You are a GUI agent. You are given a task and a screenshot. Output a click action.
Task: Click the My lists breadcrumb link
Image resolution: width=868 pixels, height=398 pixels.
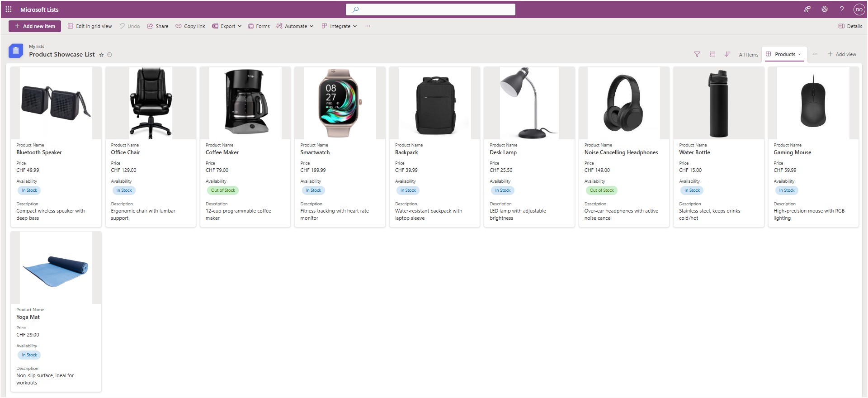coord(37,47)
